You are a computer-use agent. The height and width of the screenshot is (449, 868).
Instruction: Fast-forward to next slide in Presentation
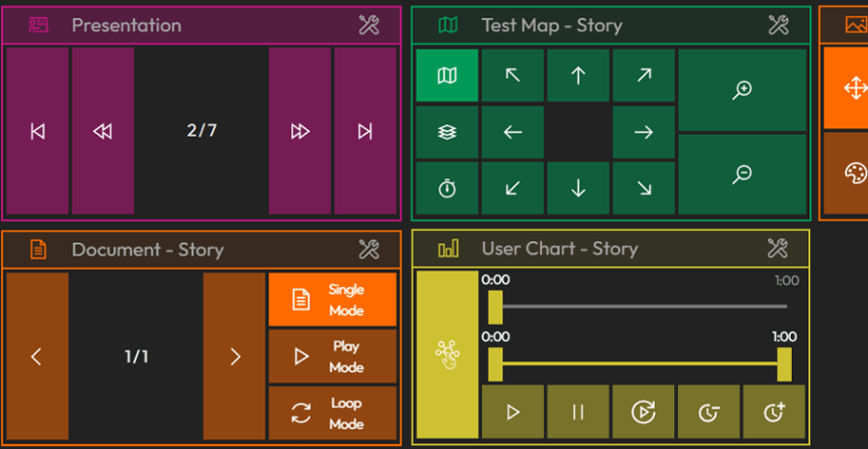pyautogui.click(x=300, y=131)
